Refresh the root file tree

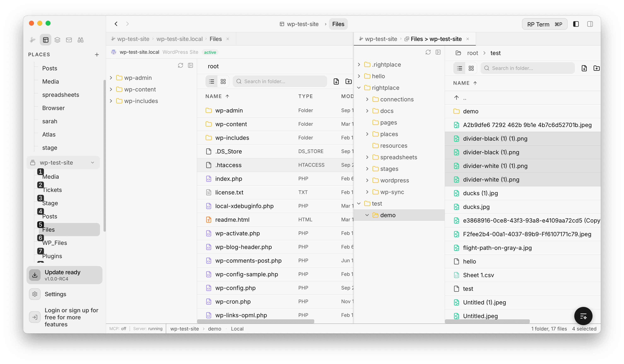coord(181,65)
